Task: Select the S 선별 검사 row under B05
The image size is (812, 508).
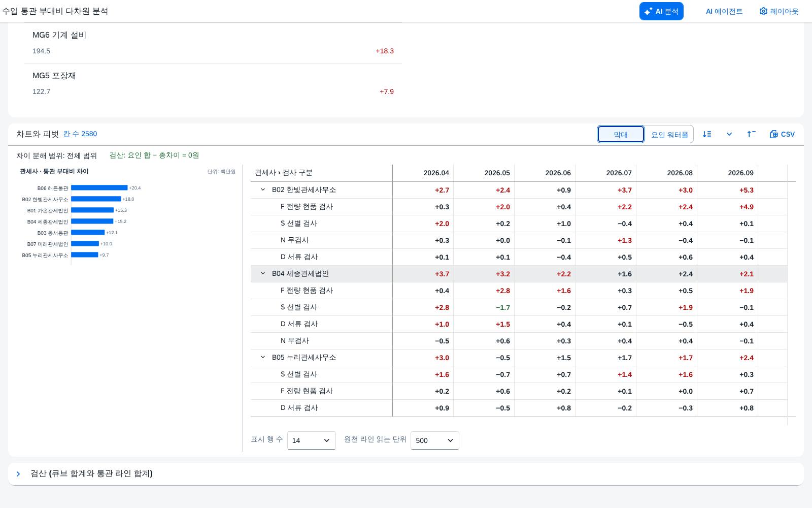Action: [x=519, y=374]
